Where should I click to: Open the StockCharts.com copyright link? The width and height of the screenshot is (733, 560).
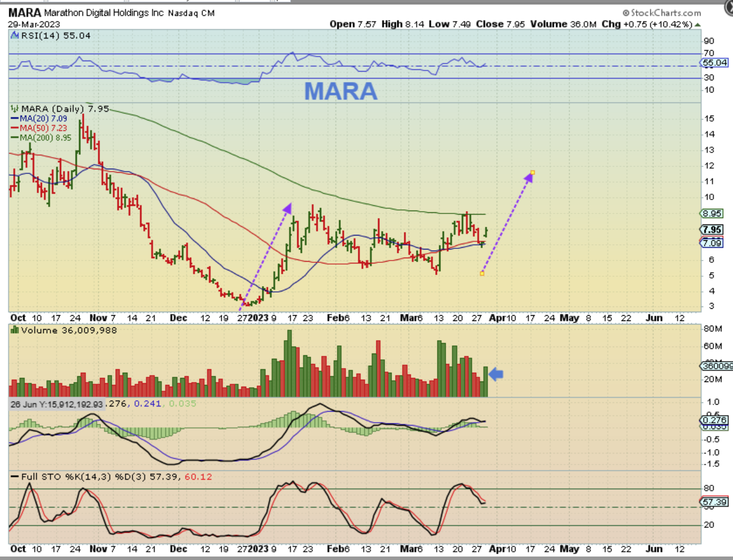(x=662, y=13)
